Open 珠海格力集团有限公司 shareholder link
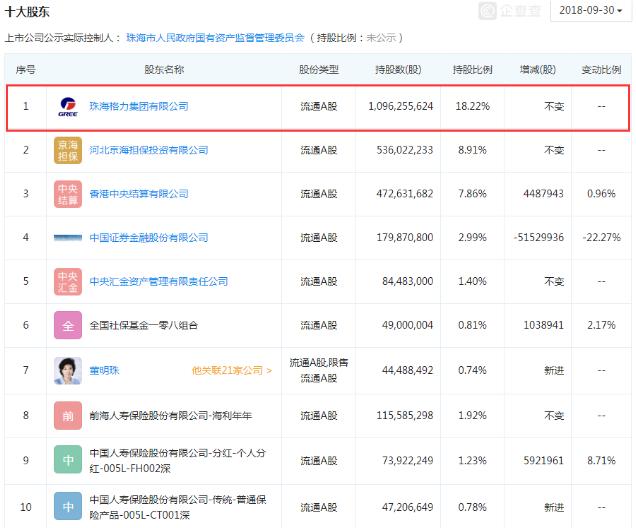Viewport: 636px width, 528px height. pos(139,106)
